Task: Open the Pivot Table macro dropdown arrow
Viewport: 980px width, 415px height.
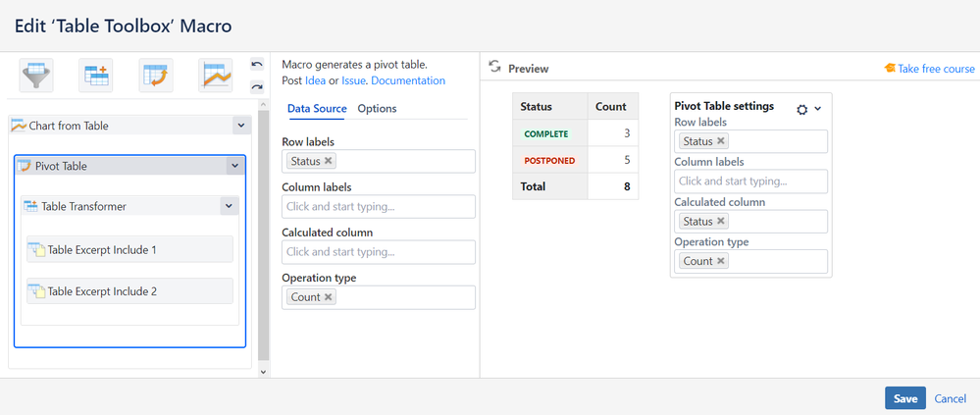Action: [233, 166]
